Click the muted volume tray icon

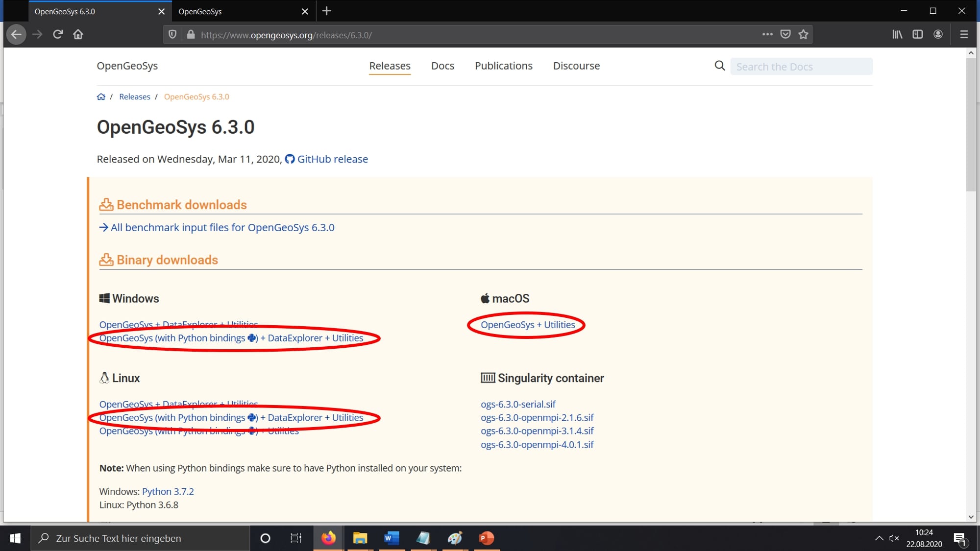894,538
